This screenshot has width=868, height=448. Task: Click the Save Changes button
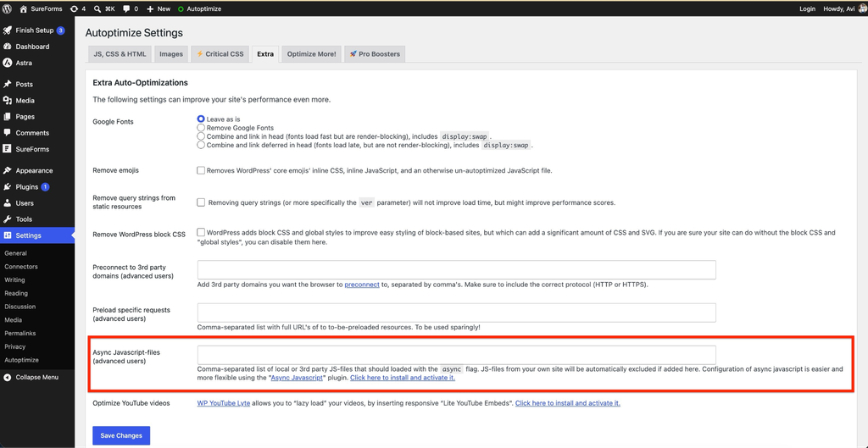[121, 435]
